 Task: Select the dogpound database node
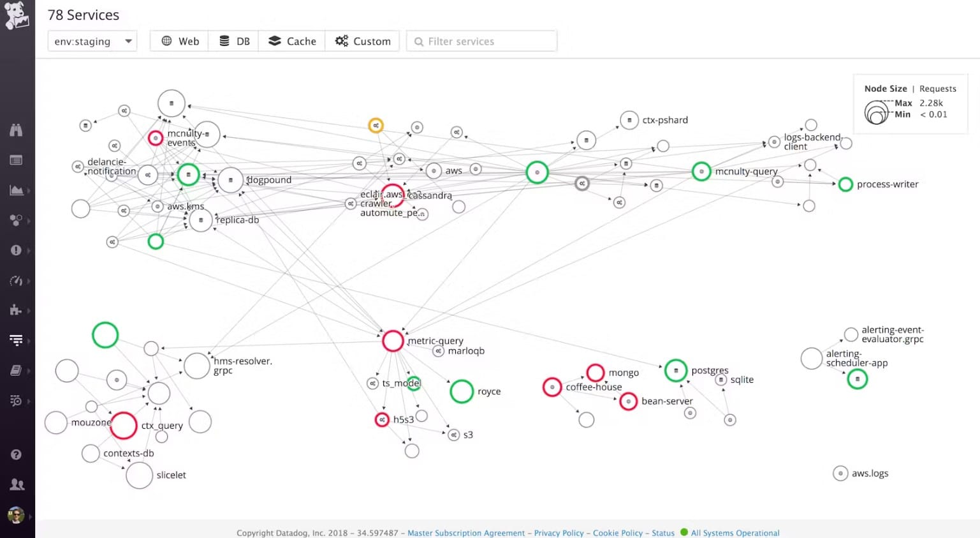[230, 180]
